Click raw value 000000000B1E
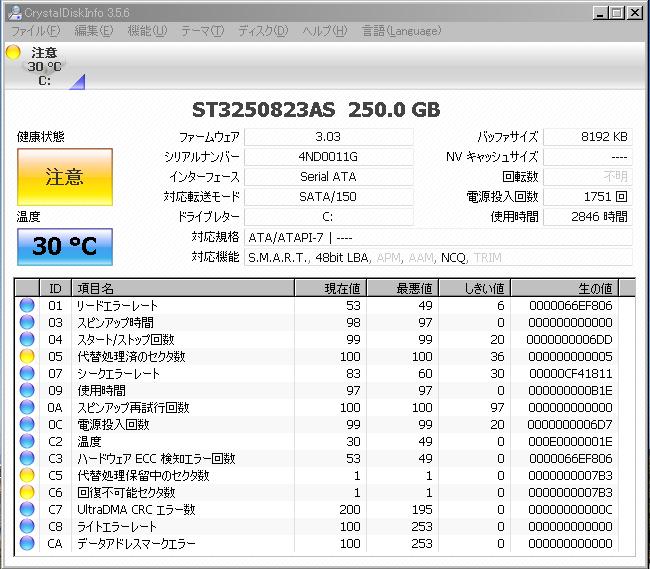650x569 pixels. pos(570,390)
